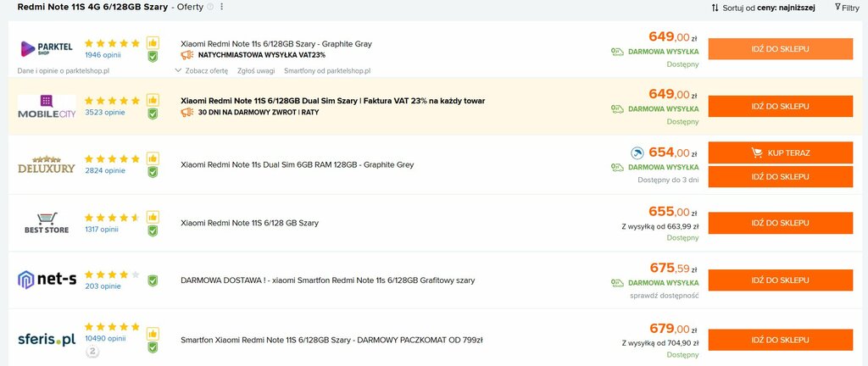Click delivery truck icon in net-s offer
This screenshot has width=868, height=366.
click(x=617, y=282)
